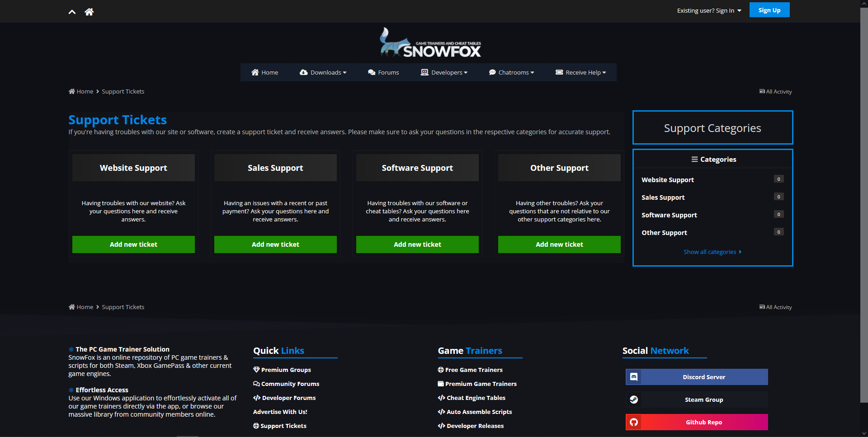Open the Home navigation item

coord(264,72)
